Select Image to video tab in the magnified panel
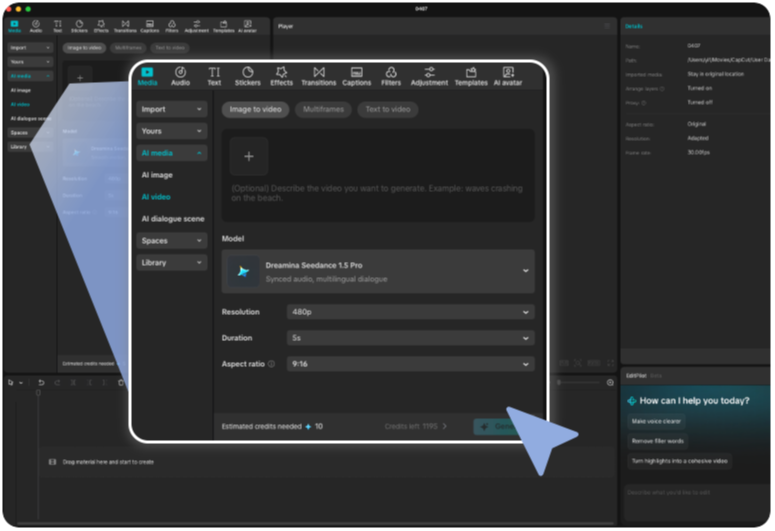Image resolution: width=775 pixels, height=531 pixels. click(x=256, y=109)
